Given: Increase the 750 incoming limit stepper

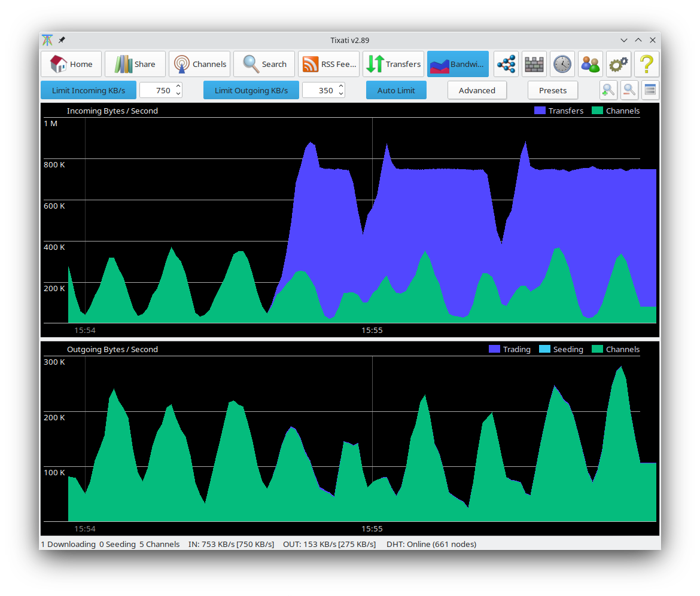Looking at the screenshot, I should pyautogui.click(x=178, y=86).
